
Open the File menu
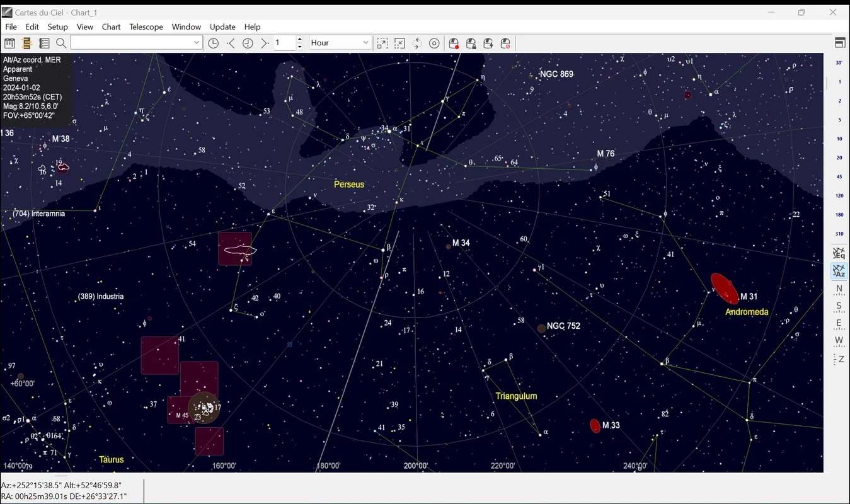click(x=11, y=26)
